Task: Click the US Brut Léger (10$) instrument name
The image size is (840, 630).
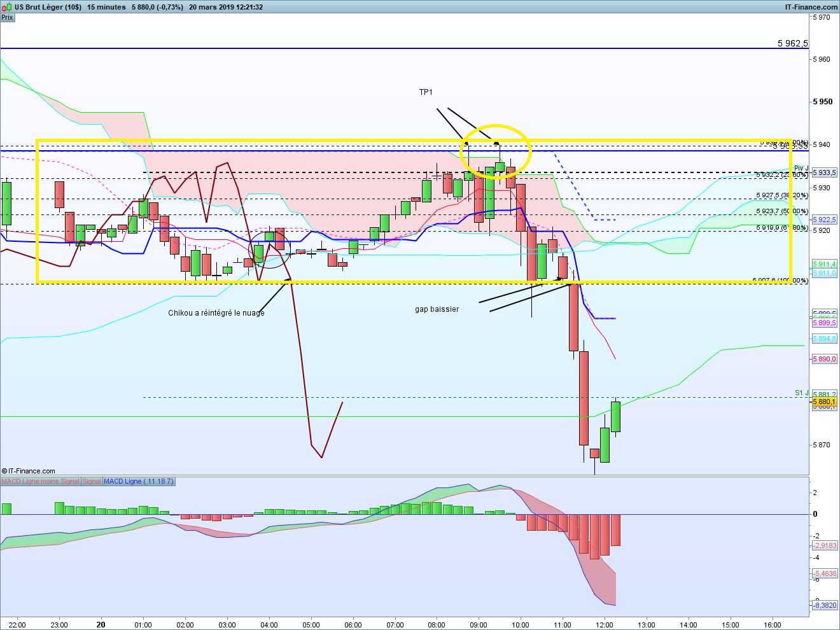Action: 48,7
